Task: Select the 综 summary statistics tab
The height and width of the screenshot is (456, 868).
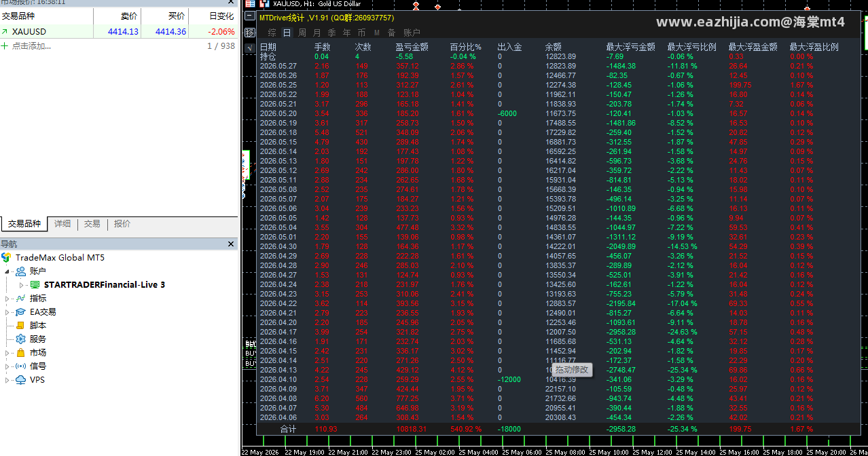Action: tap(272, 33)
